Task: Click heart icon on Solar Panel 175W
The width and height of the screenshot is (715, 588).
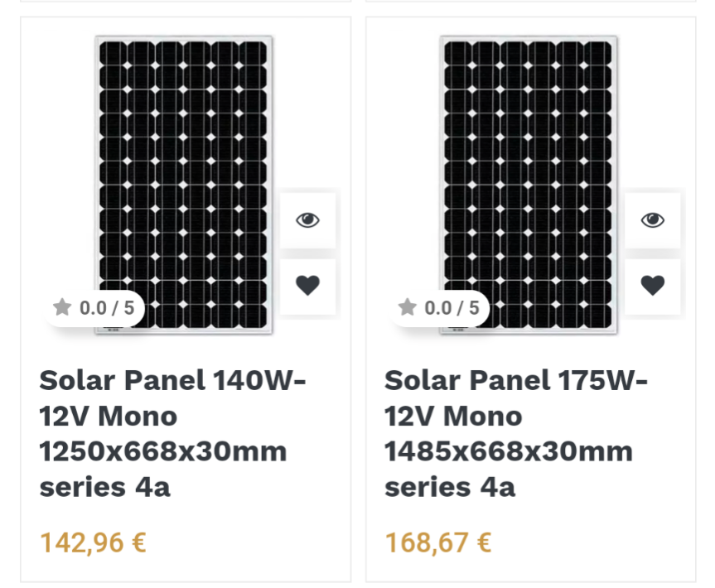Action: tap(653, 286)
